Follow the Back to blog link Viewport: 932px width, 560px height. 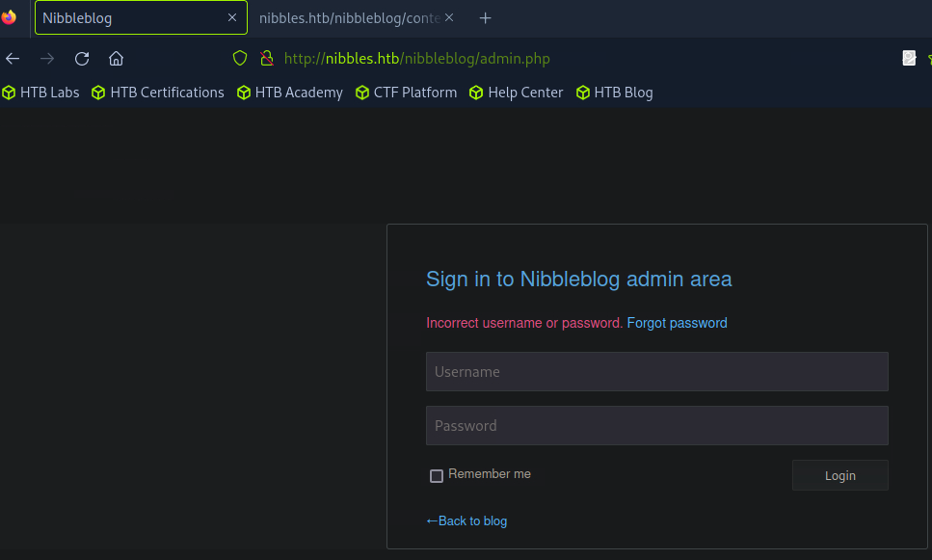click(x=466, y=521)
